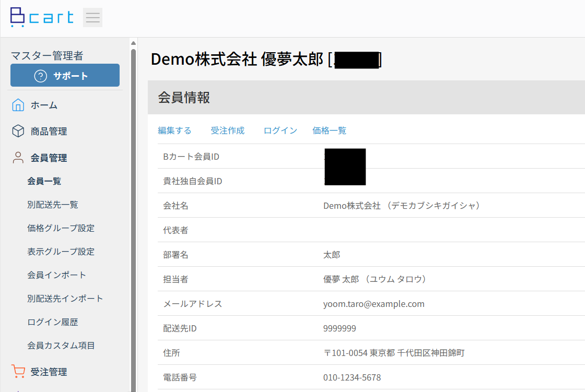The width and height of the screenshot is (585, 392).
Task: Toggle the hamburger sidebar menu
Action: pyautogui.click(x=92, y=18)
